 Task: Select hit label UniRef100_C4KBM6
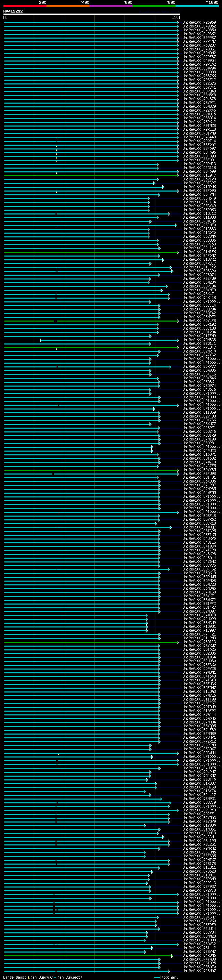199,955
